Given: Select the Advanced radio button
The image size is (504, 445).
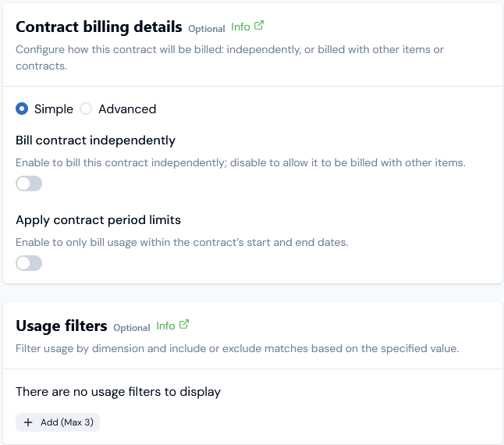Looking at the screenshot, I should coord(86,109).
